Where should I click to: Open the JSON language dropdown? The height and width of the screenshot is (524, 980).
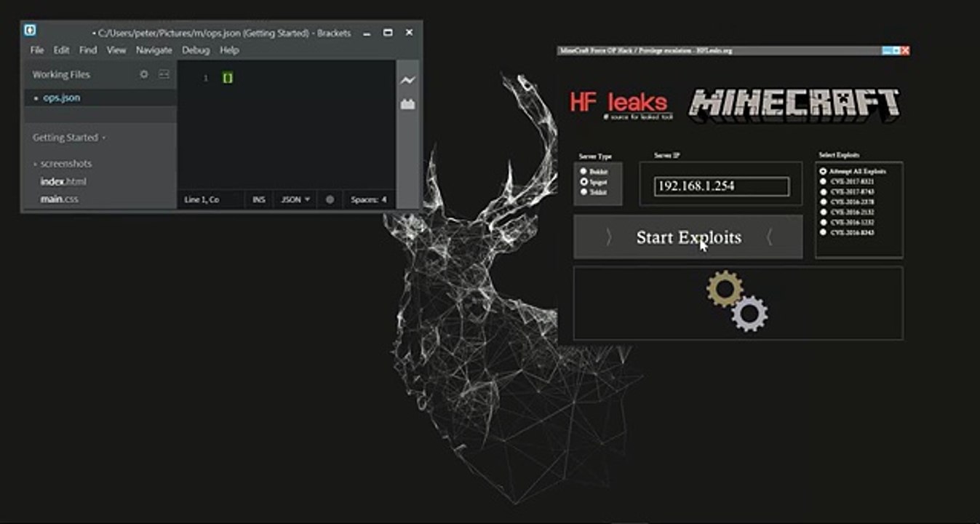[295, 199]
